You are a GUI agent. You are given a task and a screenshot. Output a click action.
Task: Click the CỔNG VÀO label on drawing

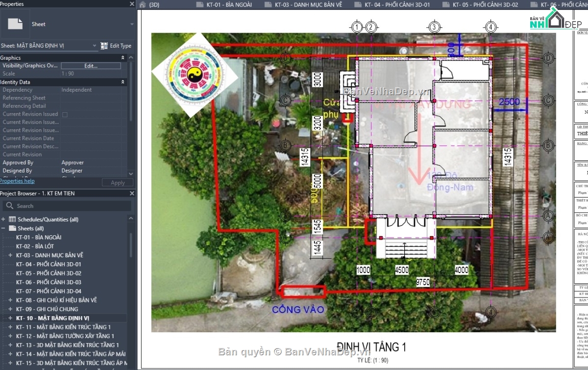click(298, 310)
